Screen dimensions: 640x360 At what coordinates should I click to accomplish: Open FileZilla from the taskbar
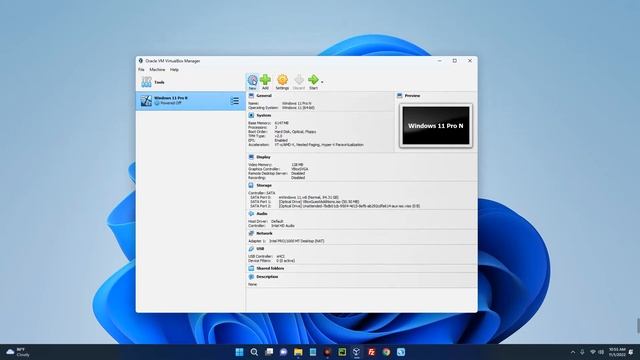pos(371,352)
